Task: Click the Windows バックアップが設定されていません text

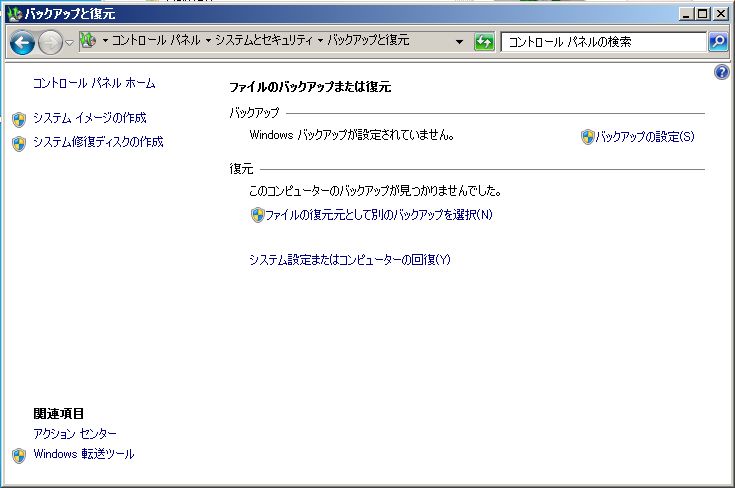Action: [352, 135]
